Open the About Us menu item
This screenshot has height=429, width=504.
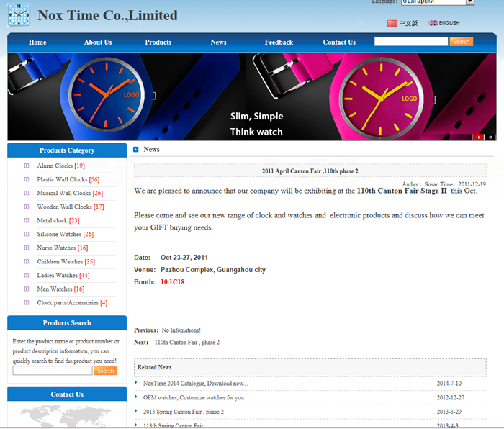pyautogui.click(x=98, y=42)
